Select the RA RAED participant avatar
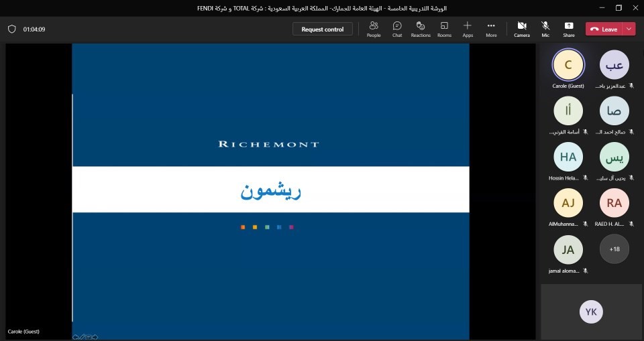 click(x=614, y=203)
